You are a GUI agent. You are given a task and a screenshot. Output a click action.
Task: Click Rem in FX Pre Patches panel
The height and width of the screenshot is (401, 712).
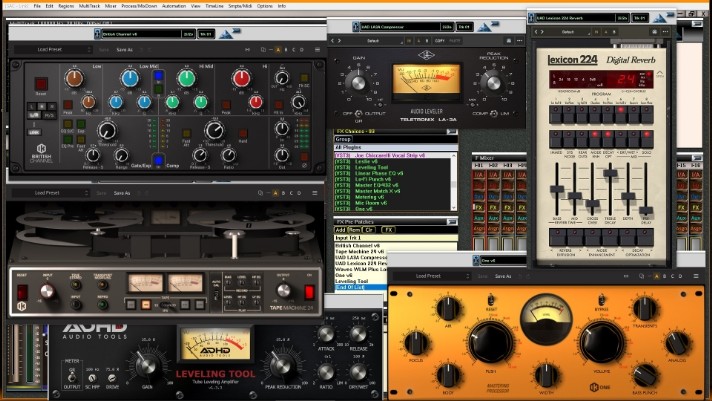click(354, 230)
